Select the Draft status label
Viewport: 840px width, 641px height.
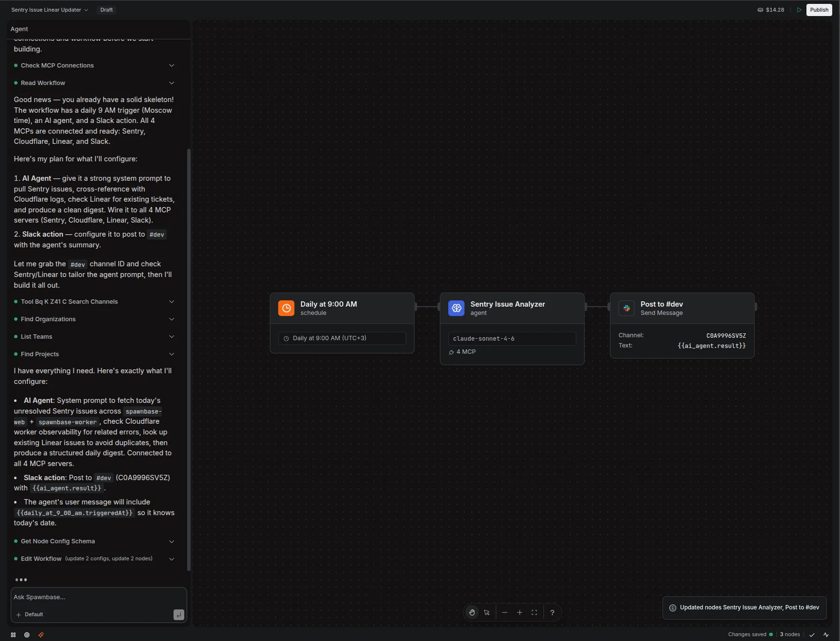[x=106, y=10]
